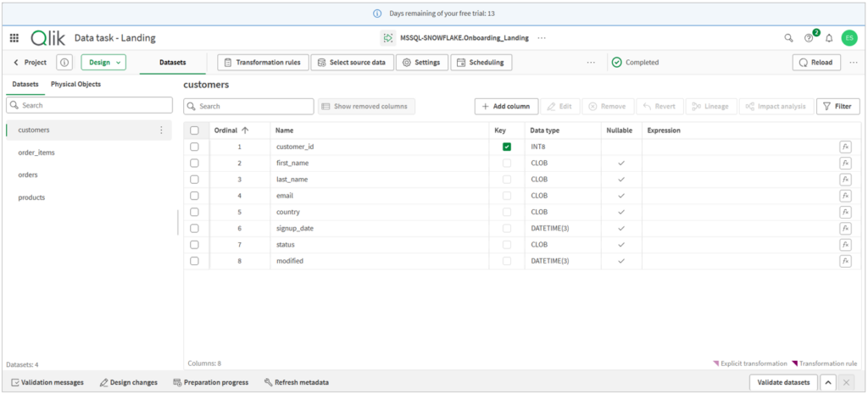The height and width of the screenshot is (394, 868).
Task: Open notifications bell icon
Action: pyautogui.click(x=829, y=38)
